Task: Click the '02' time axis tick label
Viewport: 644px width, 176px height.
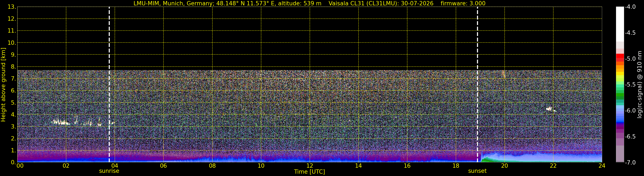Action: click(x=66, y=166)
